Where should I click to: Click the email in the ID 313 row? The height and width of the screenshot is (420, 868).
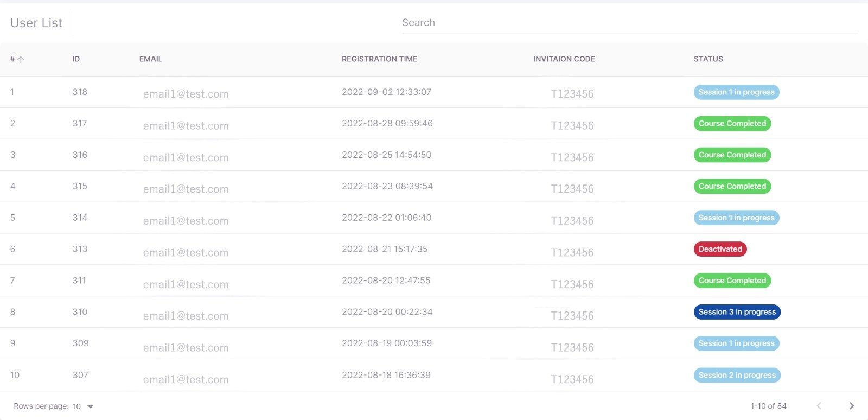pyautogui.click(x=186, y=252)
